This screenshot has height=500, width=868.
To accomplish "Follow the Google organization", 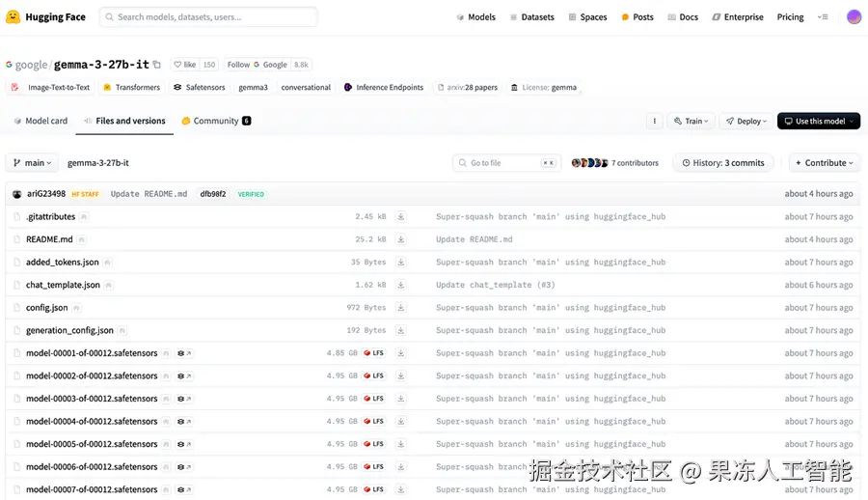I will 257,65.
